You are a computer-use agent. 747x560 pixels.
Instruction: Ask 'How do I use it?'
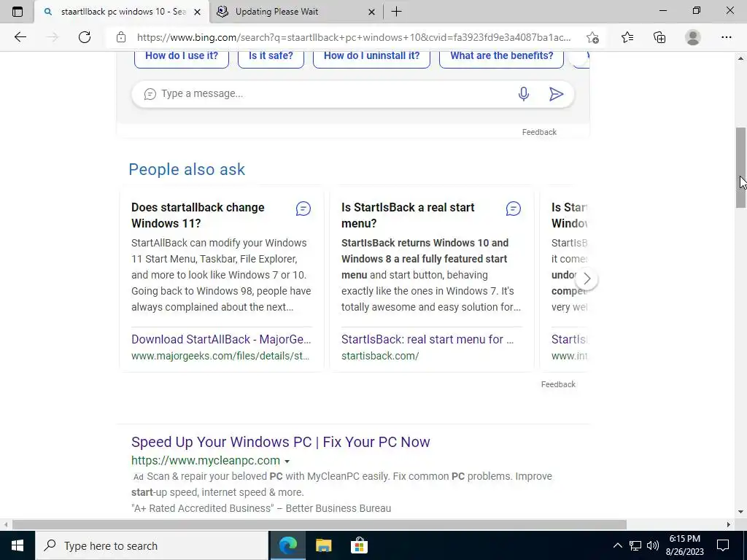[182, 55]
